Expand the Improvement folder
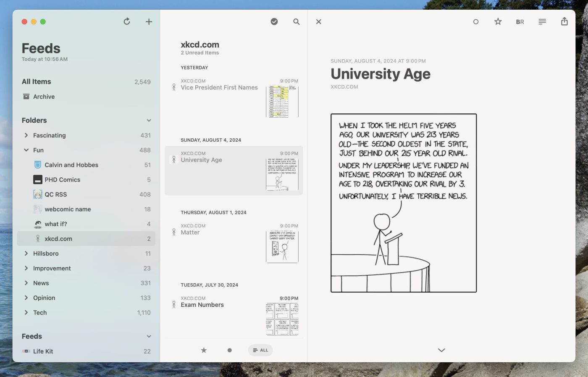This screenshot has width=588, height=377. (26, 268)
